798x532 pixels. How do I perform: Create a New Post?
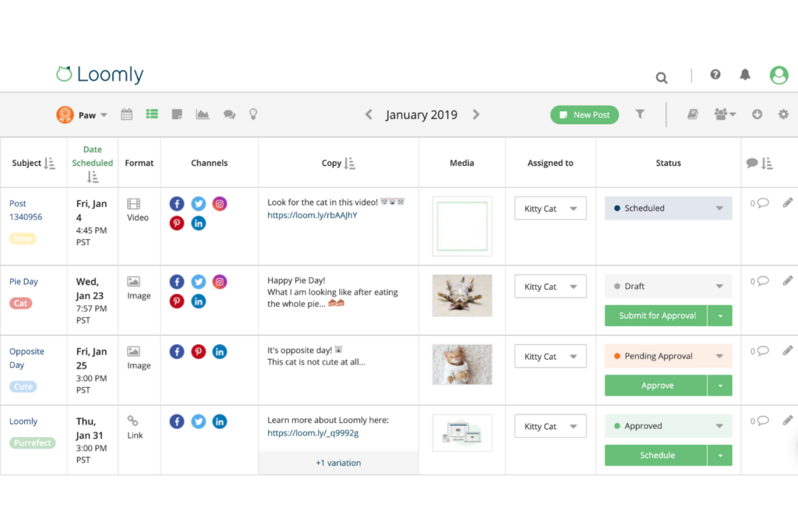click(x=584, y=115)
